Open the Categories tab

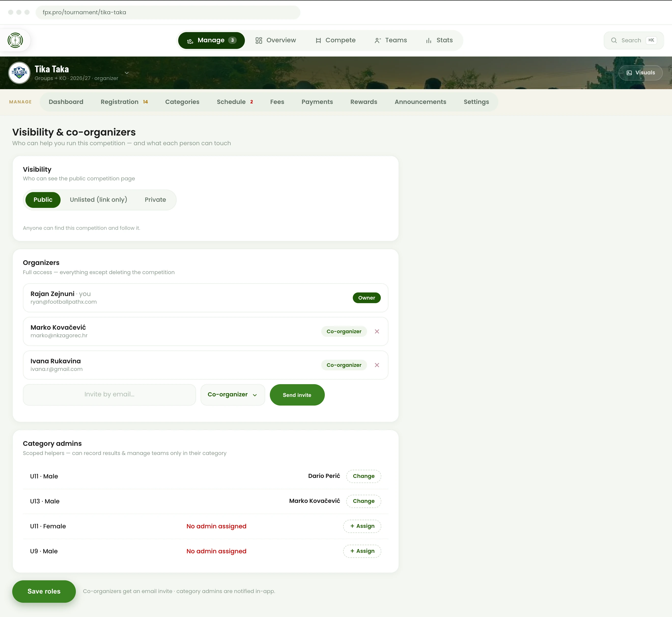(182, 102)
